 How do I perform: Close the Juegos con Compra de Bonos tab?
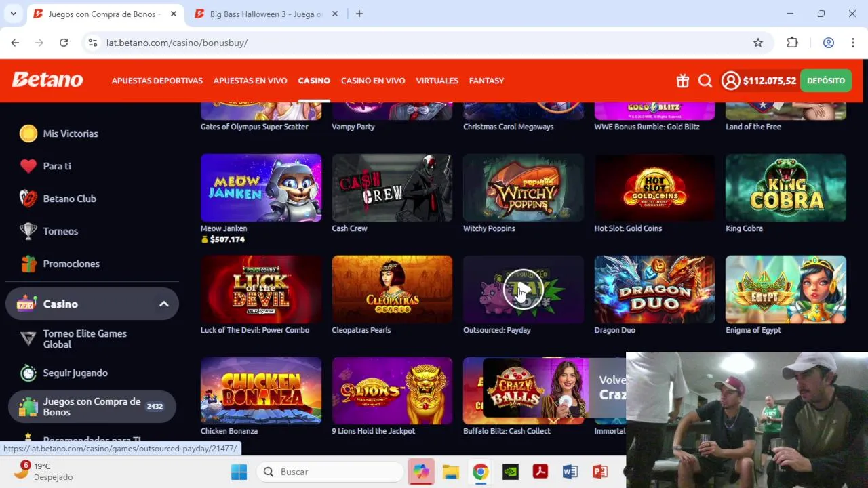(174, 14)
